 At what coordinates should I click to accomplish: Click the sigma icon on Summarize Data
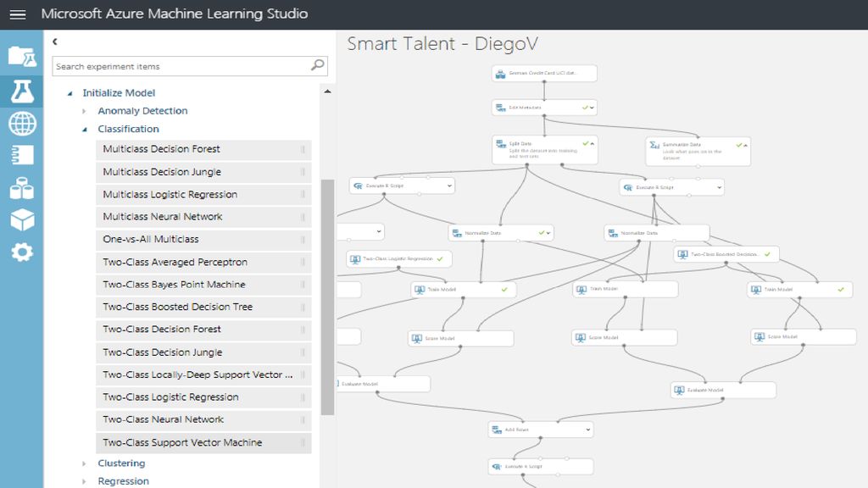pos(654,145)
